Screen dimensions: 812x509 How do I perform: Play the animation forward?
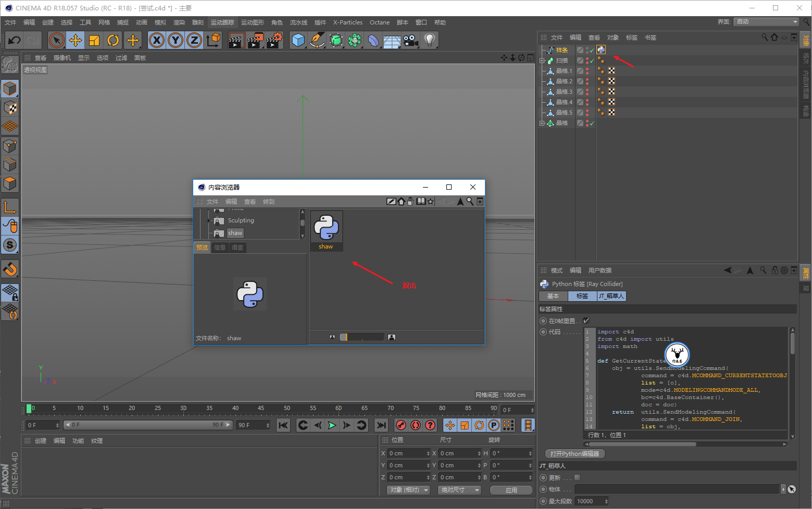pos(332,425)
